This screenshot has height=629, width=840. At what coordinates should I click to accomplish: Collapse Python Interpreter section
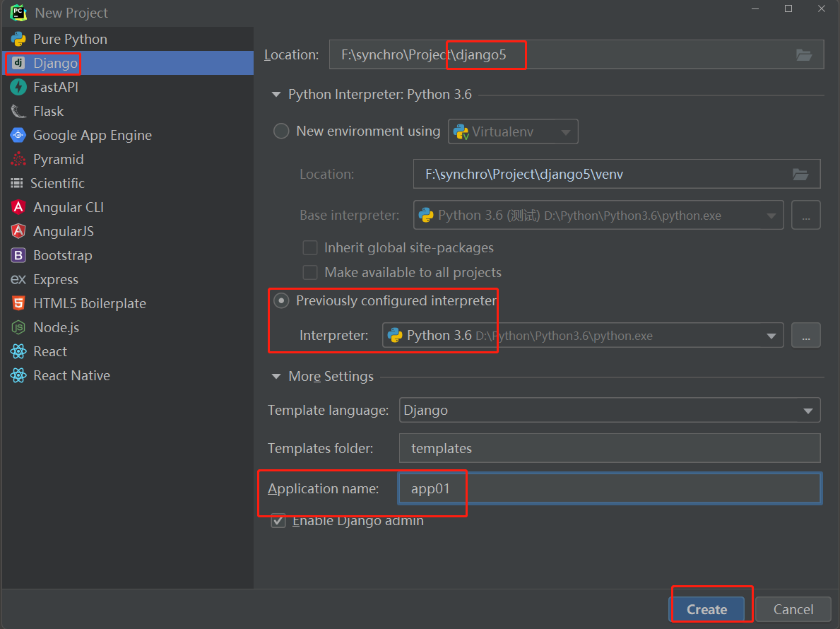point(276,94)
